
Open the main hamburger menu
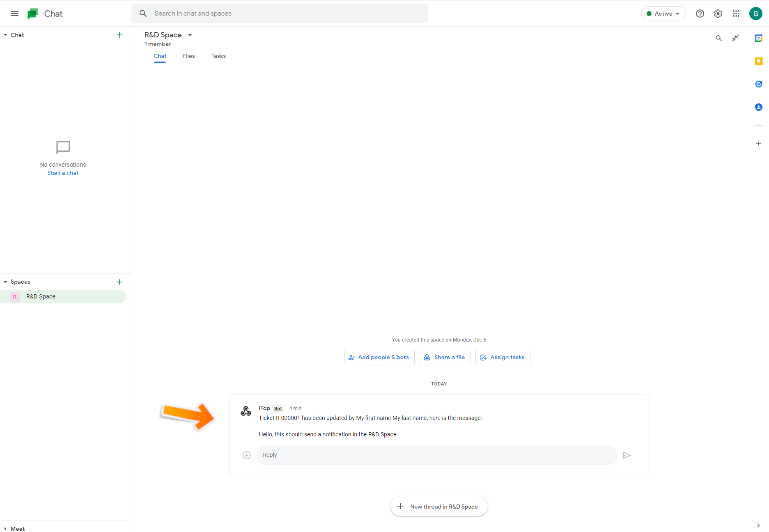pyautogui.click(x=15, y=14)
